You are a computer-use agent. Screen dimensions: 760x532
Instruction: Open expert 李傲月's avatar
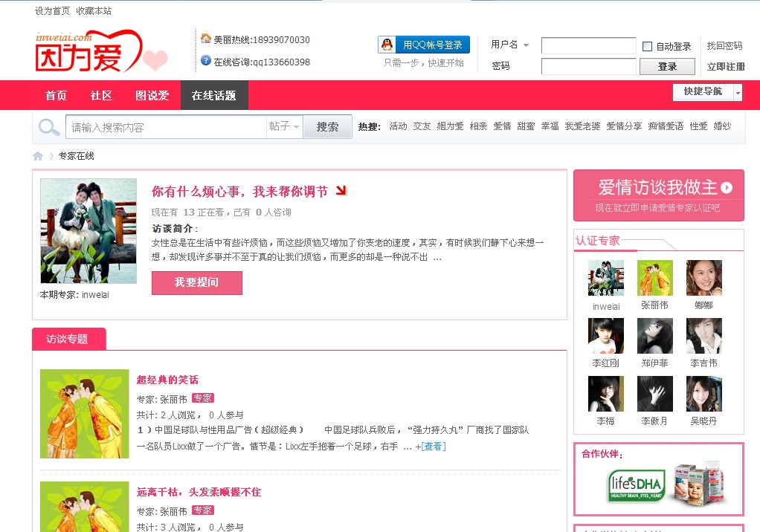655,394
